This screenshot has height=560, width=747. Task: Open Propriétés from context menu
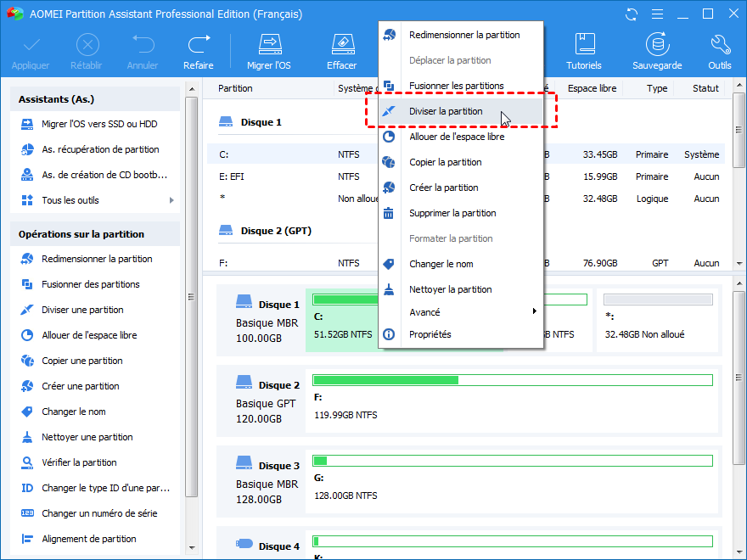[x=461, y=334]
